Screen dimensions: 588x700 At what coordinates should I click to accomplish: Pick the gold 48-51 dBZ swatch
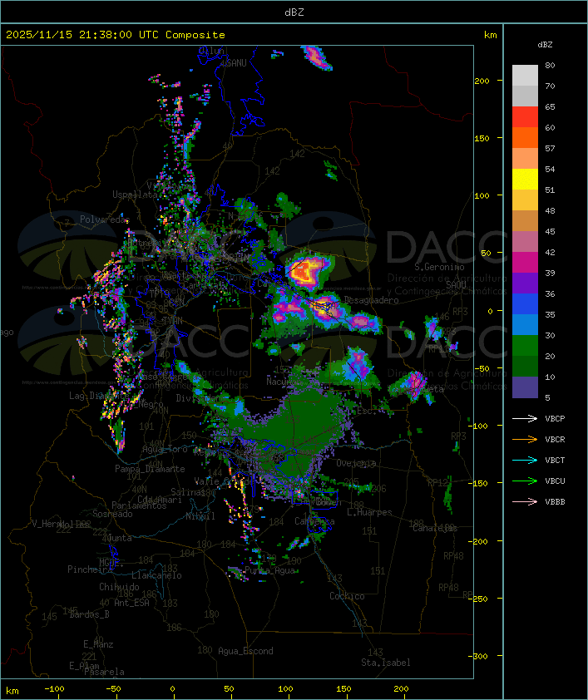[x=525, y=200]
